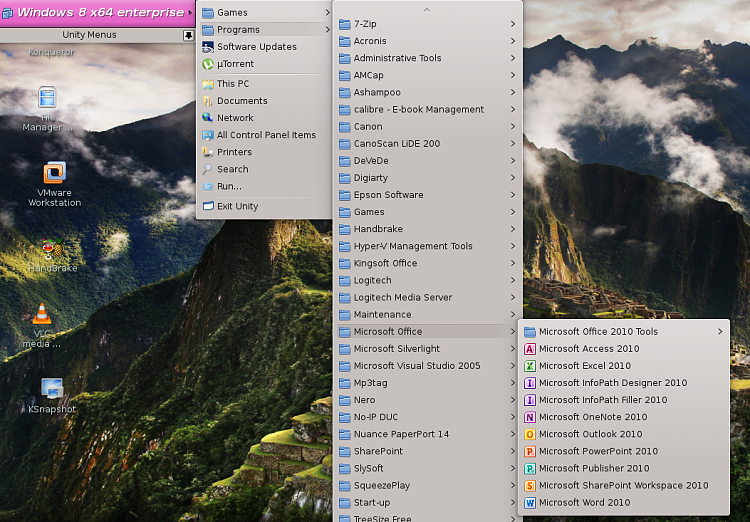Click the Documents folder icon
This screenshot has height=522, width=750.
coord(208,101)
